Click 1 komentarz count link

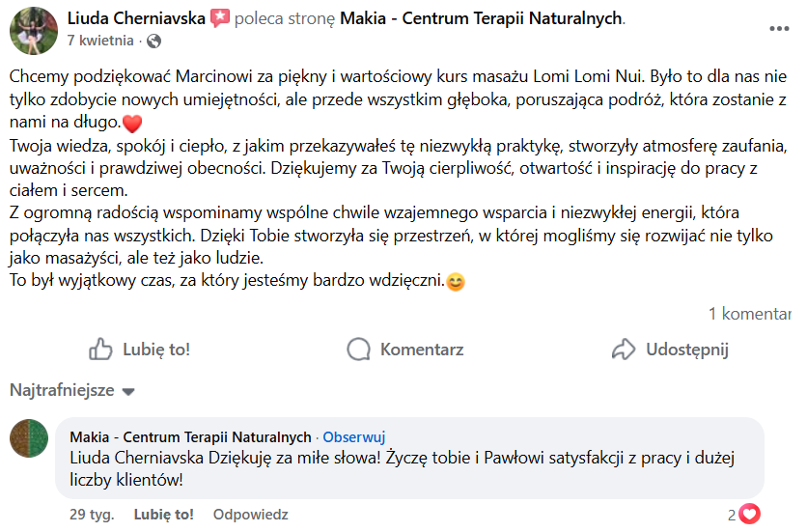[x=749, y=314]
